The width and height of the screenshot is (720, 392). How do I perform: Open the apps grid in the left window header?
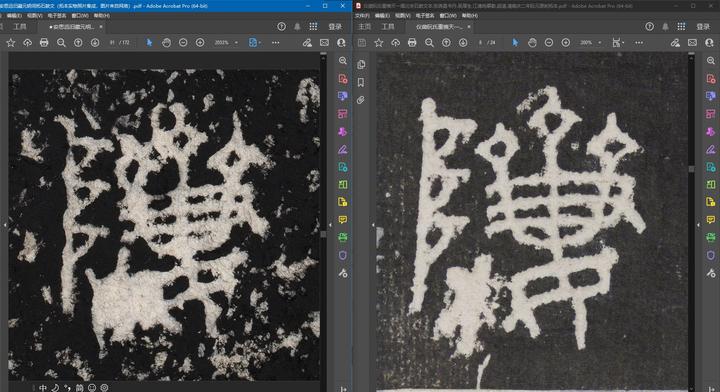[x=313, y=27]
